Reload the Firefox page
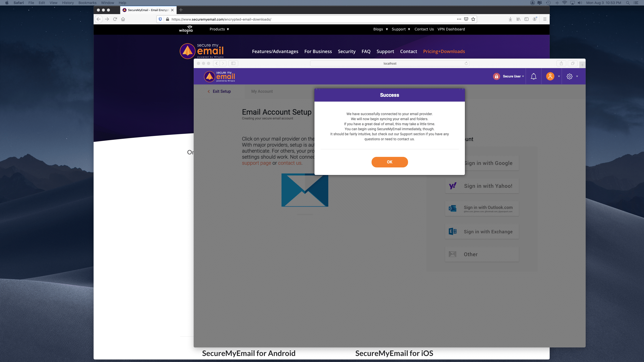644x362 pixels. pyautogui.click(x=115, y=19)
